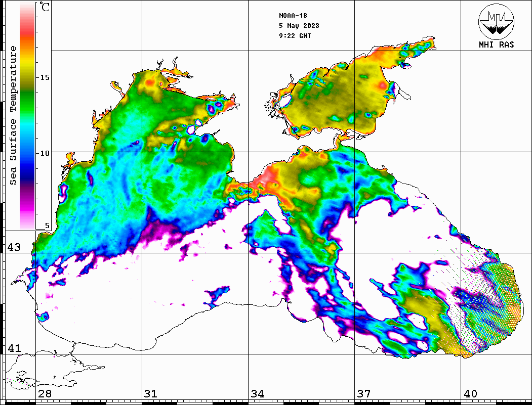Image resolution: width=532 pixels, height=405 pixels.
Task: Click the "NOAA-18" satellite label
Action: click(293, 16)
